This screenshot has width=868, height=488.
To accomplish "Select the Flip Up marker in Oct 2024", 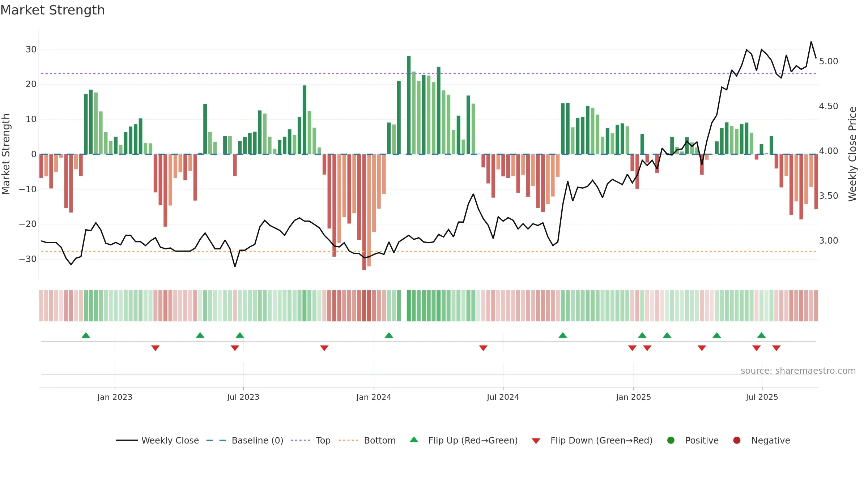I will pos(563,335).
